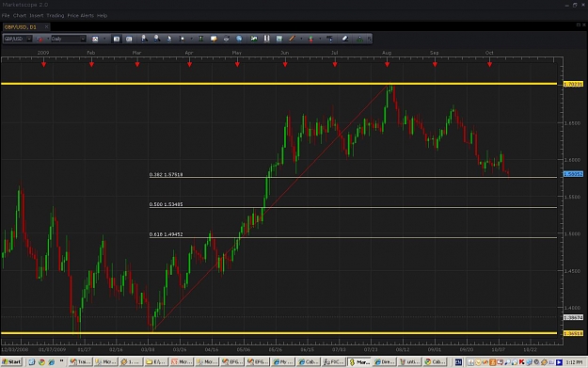588x368 pixels.
Task: Click the 0.500 Fibonacci level label
Action: (166, 204)
